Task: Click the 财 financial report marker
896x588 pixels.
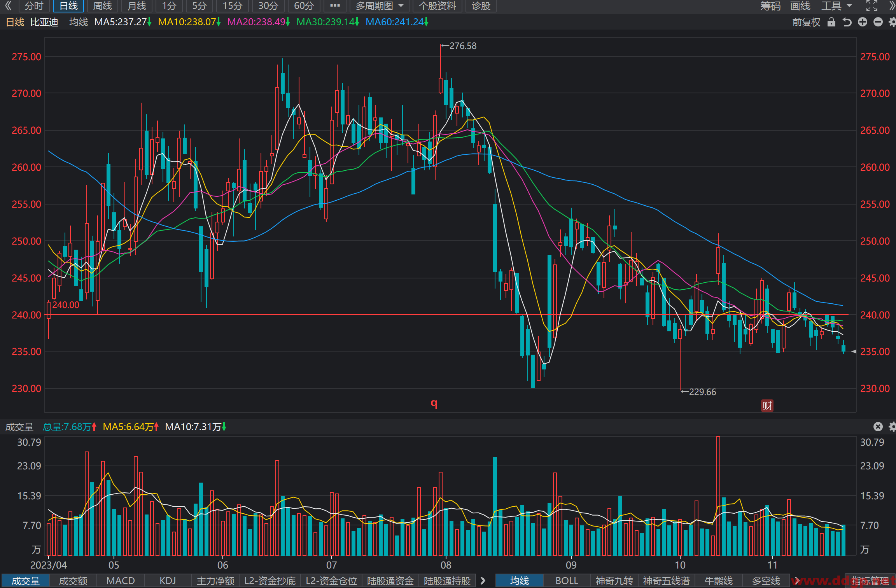Action: 767,406
